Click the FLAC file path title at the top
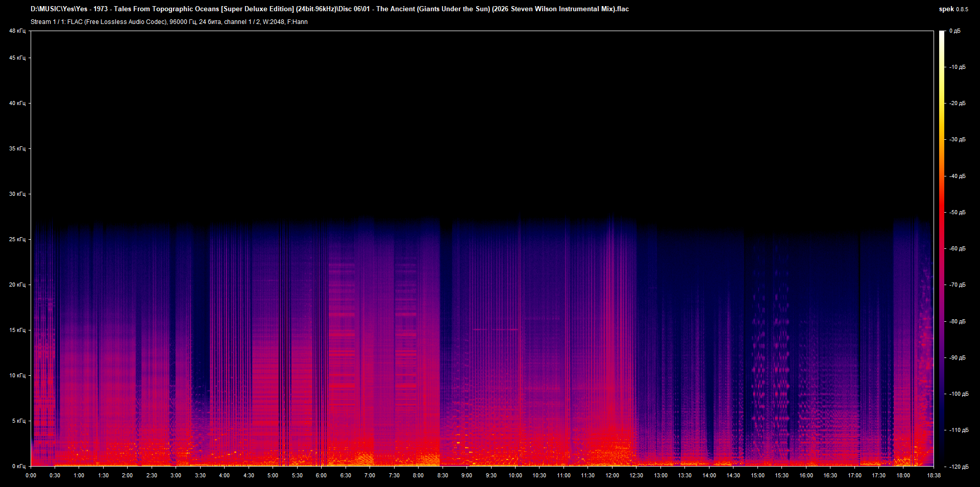The height and width of the screenshot is (487, 980). [330, 9]
